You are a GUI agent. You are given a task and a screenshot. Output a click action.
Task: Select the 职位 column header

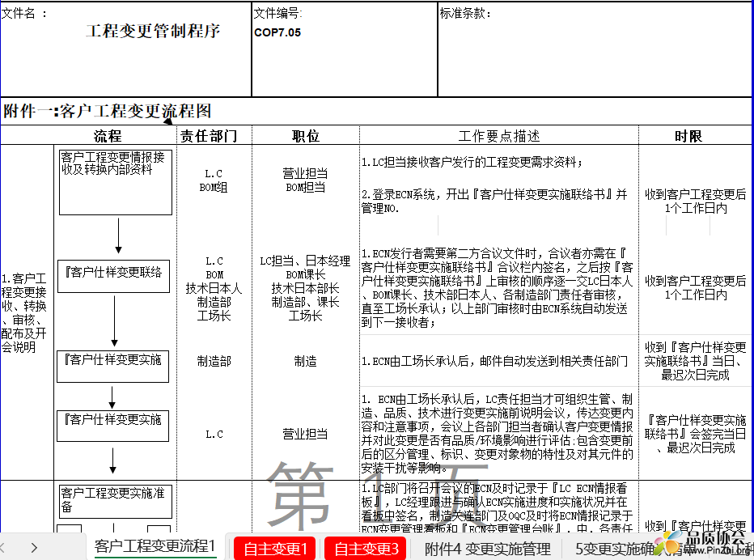click(x=305, y=136)
